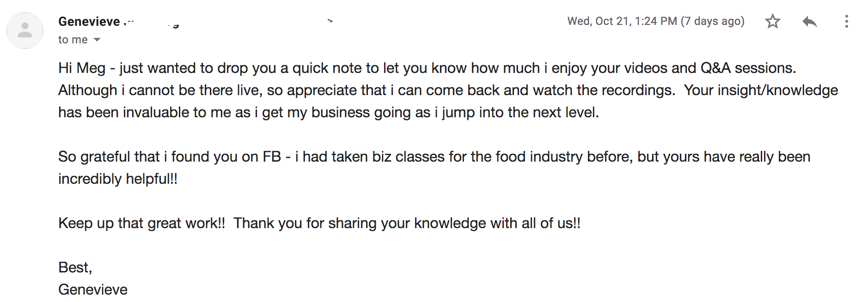Click the words "Q&A sessions"

[x=748, y=68]
